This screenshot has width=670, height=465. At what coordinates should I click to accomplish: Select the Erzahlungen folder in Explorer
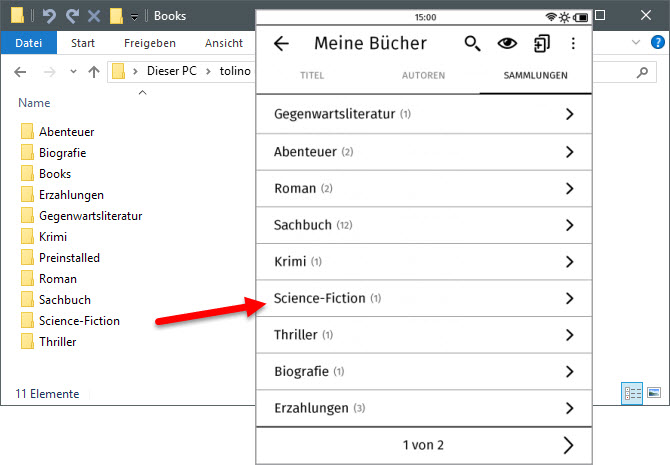click(71, 194)
